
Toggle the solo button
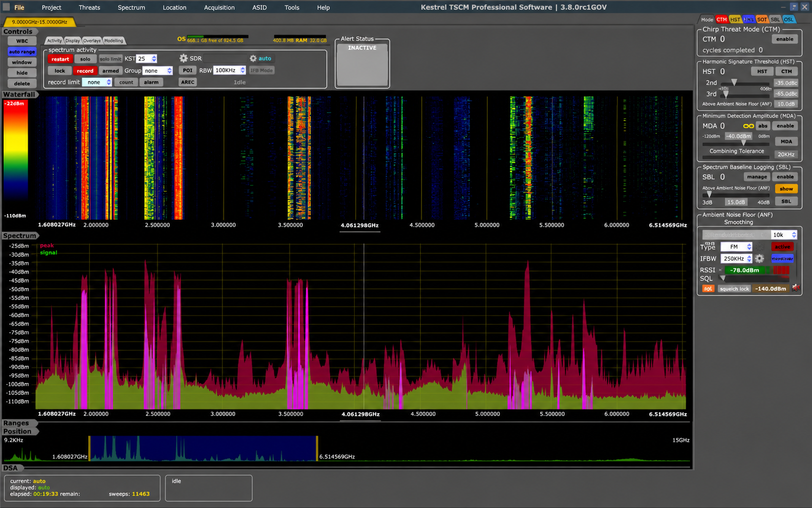tap(85, 59)
